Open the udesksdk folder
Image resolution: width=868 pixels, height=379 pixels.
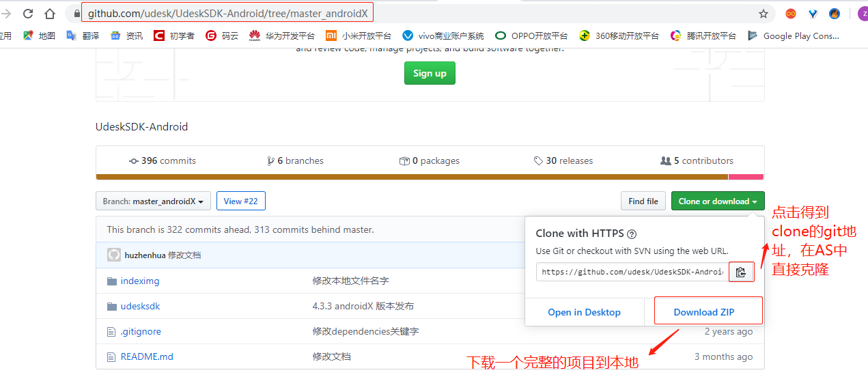click(140, 306)
